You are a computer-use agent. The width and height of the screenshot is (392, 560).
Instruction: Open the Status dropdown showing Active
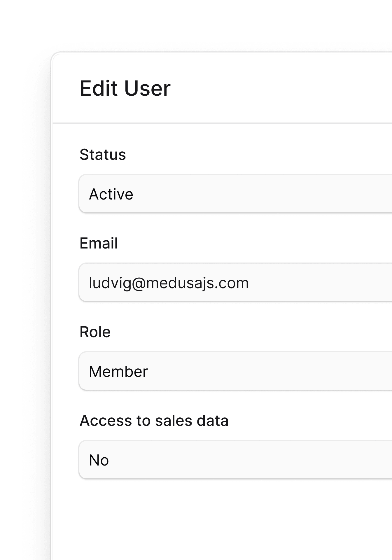(236, 194)
